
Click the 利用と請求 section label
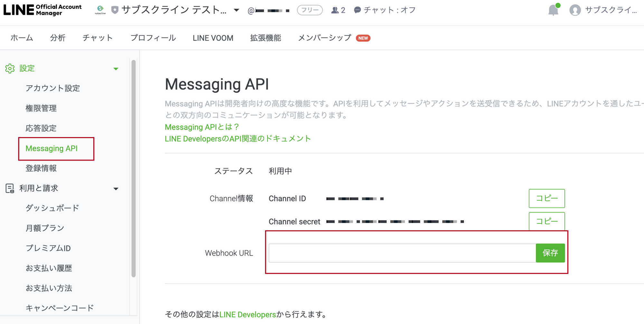coord(39,188)
